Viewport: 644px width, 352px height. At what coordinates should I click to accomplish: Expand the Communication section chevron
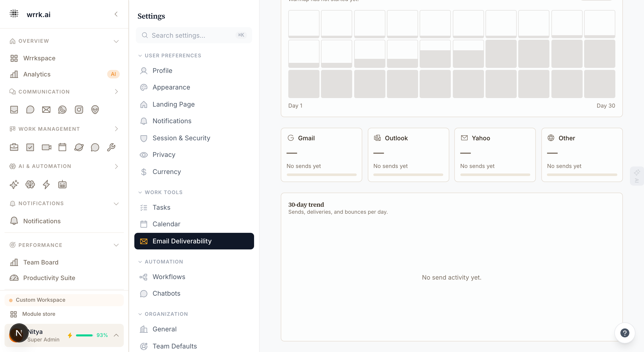click(116, 92)
